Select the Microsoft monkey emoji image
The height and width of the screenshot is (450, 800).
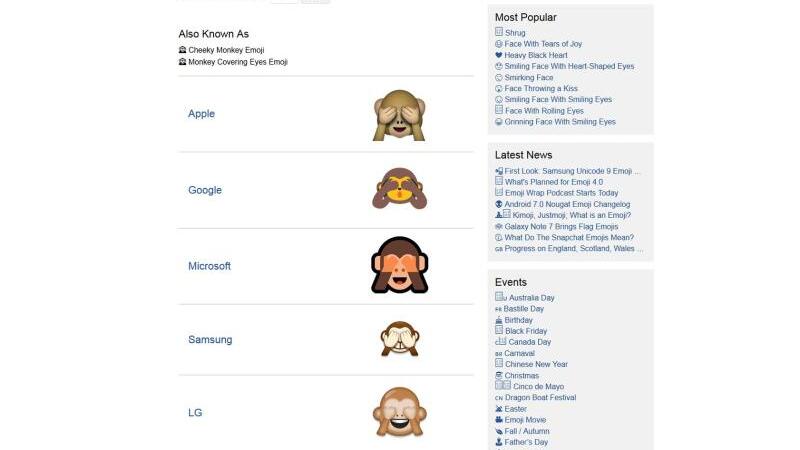point(399,265)
